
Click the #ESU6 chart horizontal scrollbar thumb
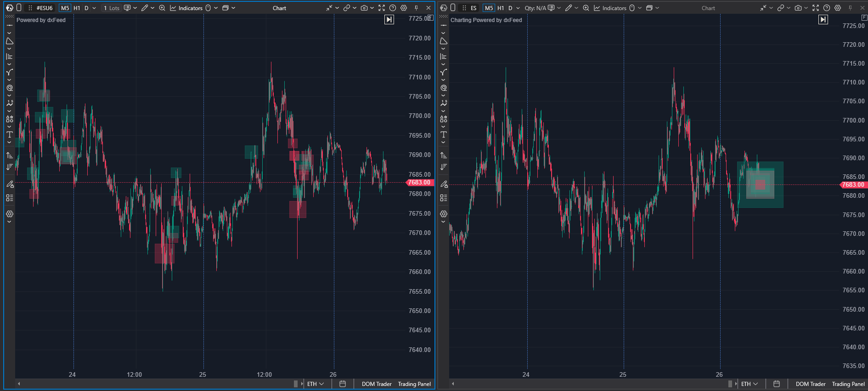(x=296, y=384)
